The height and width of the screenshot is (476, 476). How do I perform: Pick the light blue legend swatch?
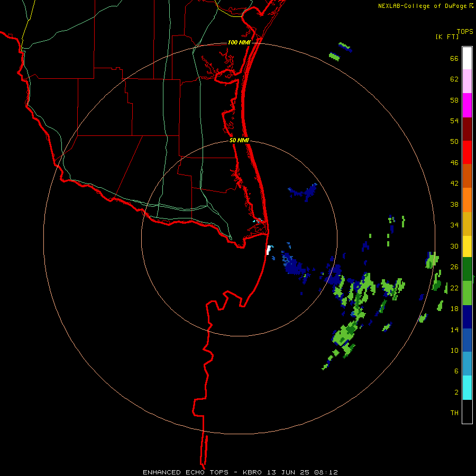click(x=467, y=364)
